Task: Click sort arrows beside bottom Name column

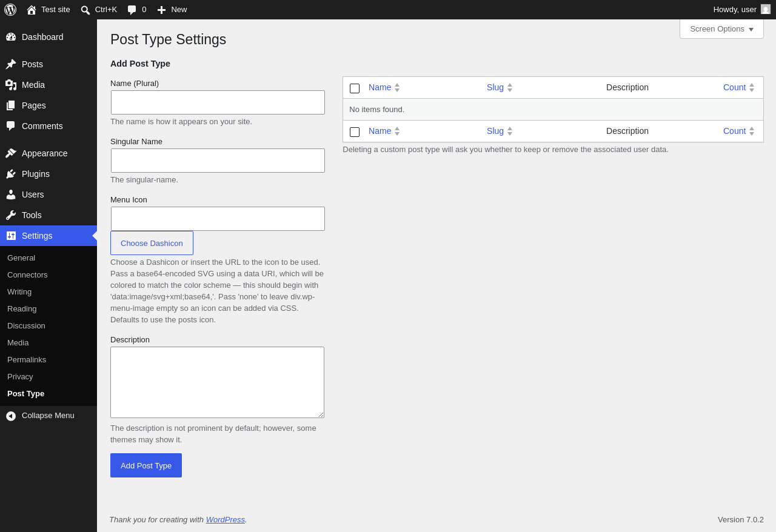Action: coord(397,131)
